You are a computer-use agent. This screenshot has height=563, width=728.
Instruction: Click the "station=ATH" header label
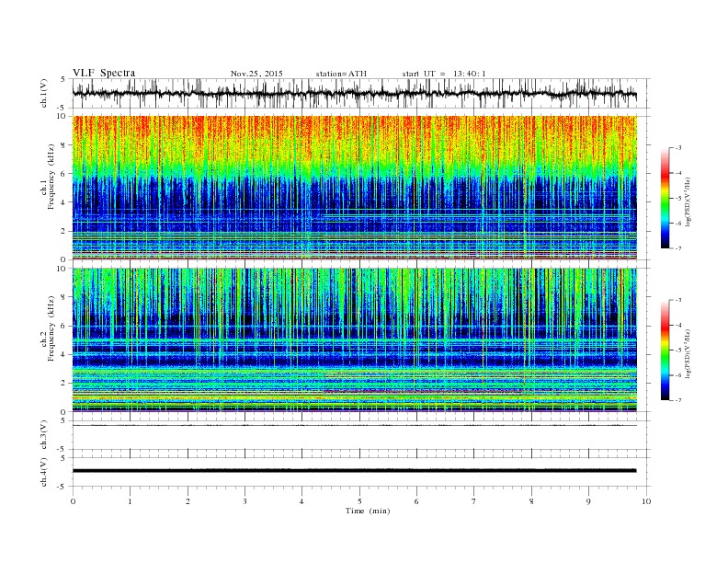pos(341,74)
